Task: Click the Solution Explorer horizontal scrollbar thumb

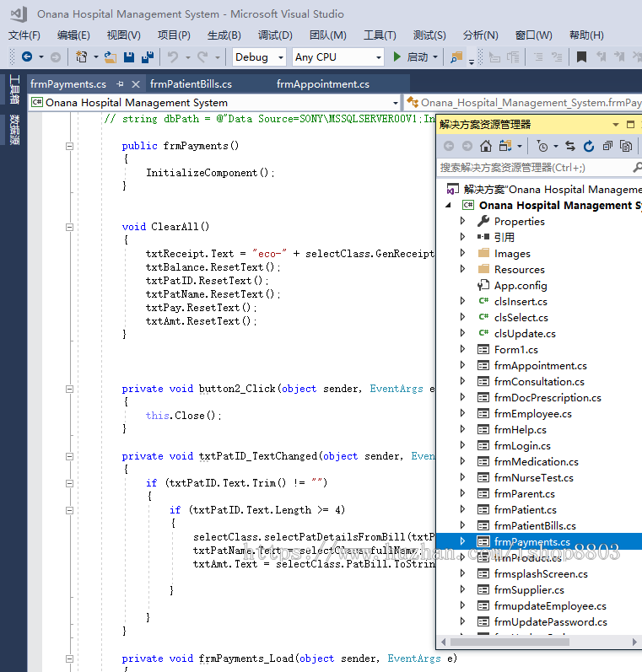Action: [x=510, y=642]
